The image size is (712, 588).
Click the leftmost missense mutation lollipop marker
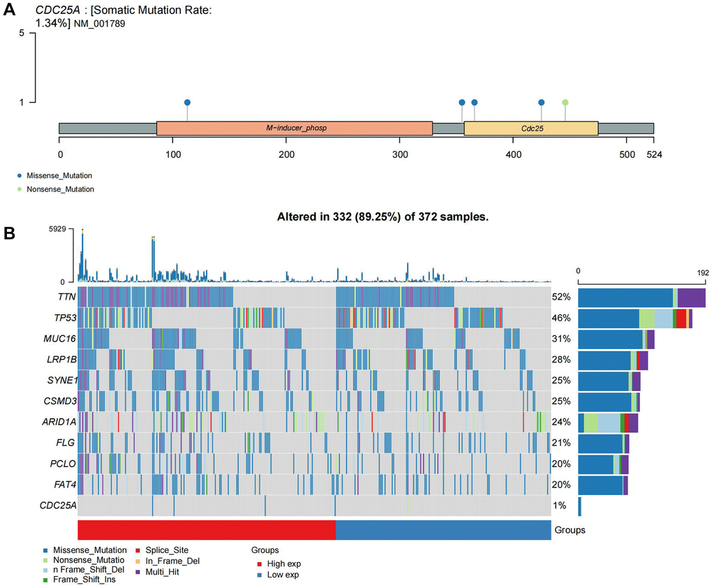(x=187, y=102)
